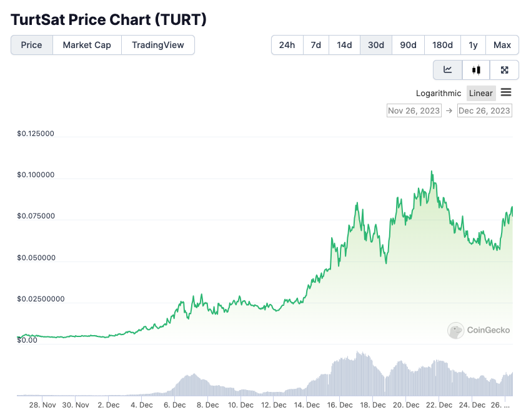Click the CoinGecko logo watermark
This screenshot has height=420, width=526.
coord(479,330)
